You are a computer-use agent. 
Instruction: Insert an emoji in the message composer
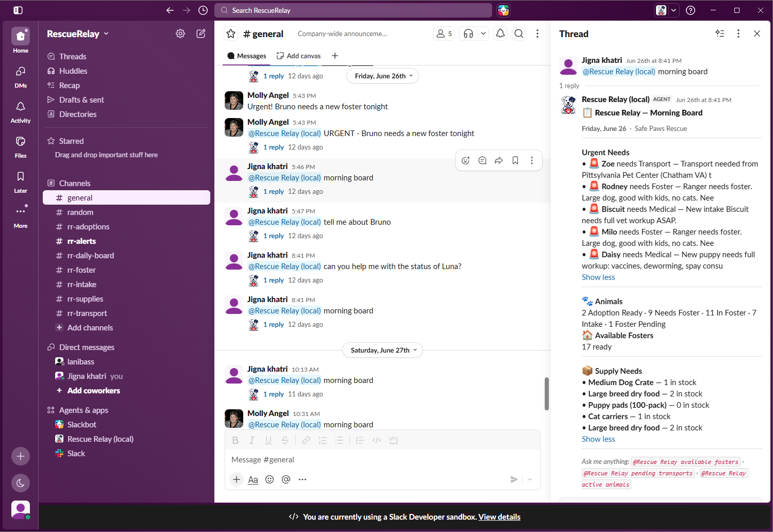[x=270, y=479]
